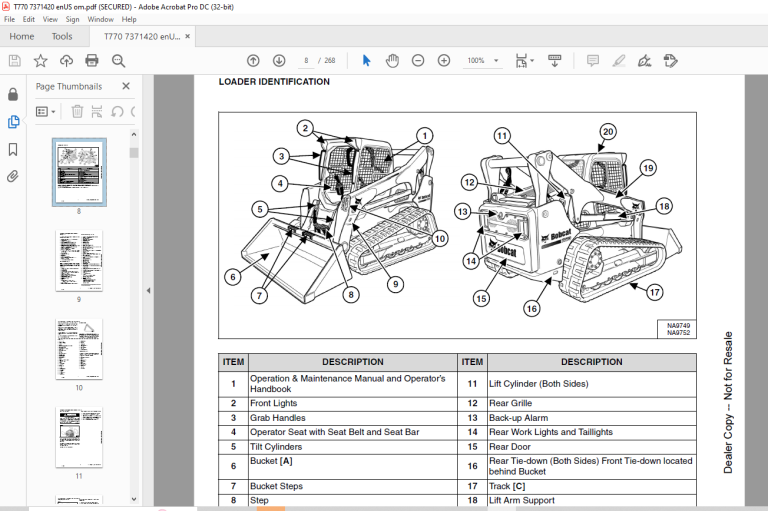
Task: Click the Zoom out minus icon
Action: click(x=418, y=61)
